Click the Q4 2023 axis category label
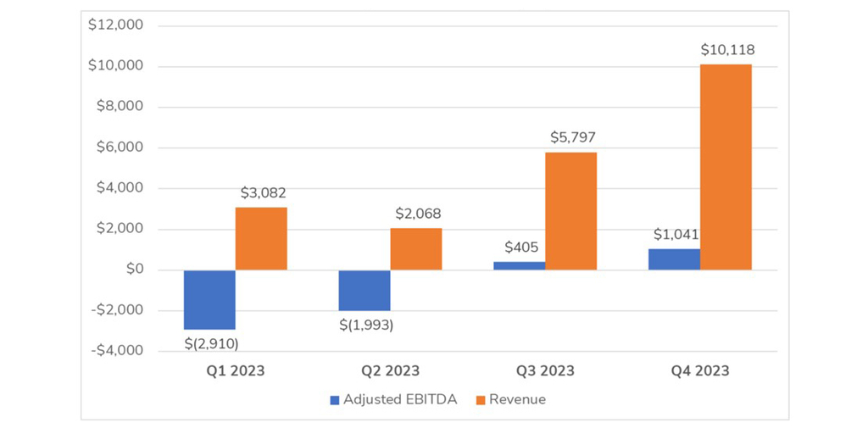This screenshot has height=434, width=868. pos(699,370)
